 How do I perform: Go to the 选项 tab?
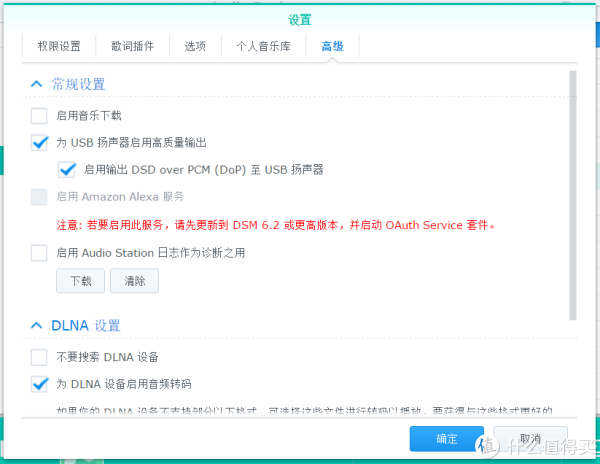195,46
